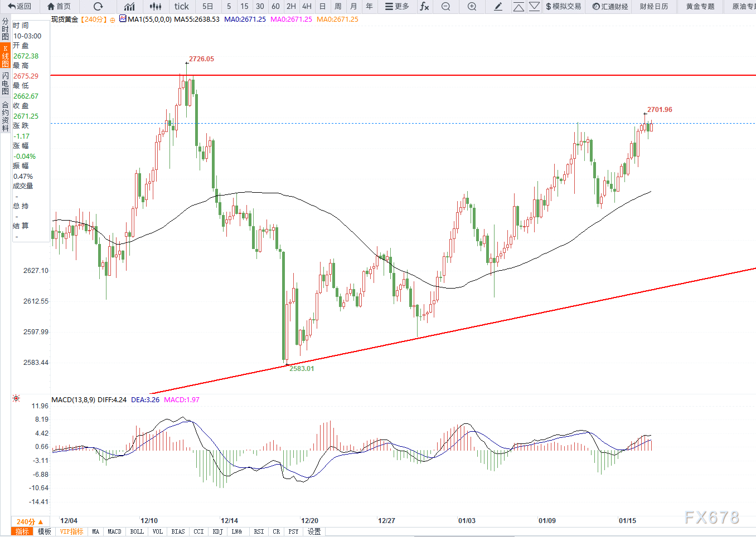Open the fx formula tool
Image resolution: width=756 pixels, height=537 pixels.
pos(424,6)
